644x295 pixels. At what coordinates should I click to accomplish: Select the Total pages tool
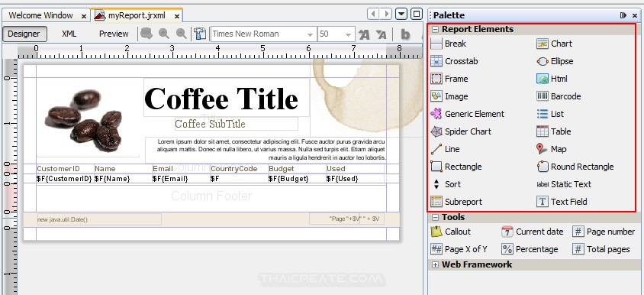[601, 249]
